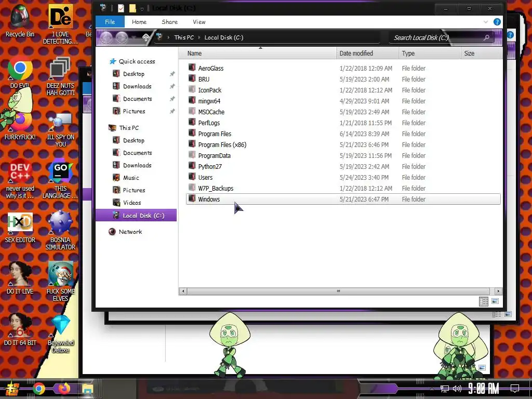Open the notification center icon
Screen dimensions: 532x399
pyautogui.click(x=515, y=388)
